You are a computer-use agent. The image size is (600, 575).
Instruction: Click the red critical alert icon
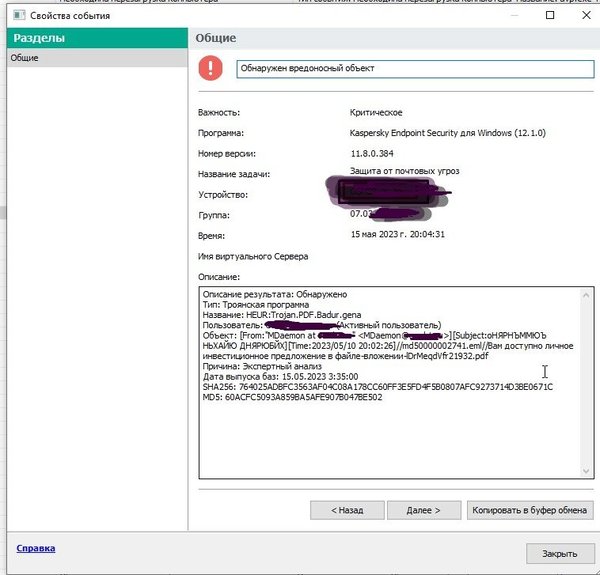(x=210, y=68)
